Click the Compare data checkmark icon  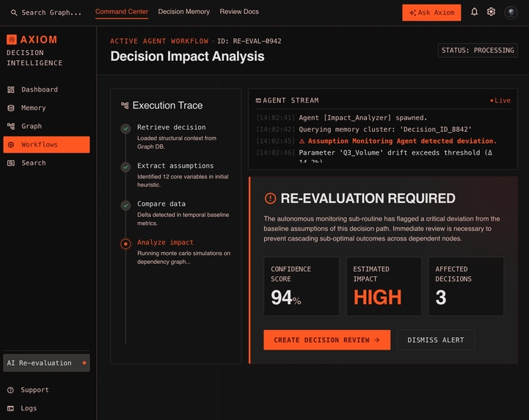pos(125,205)
